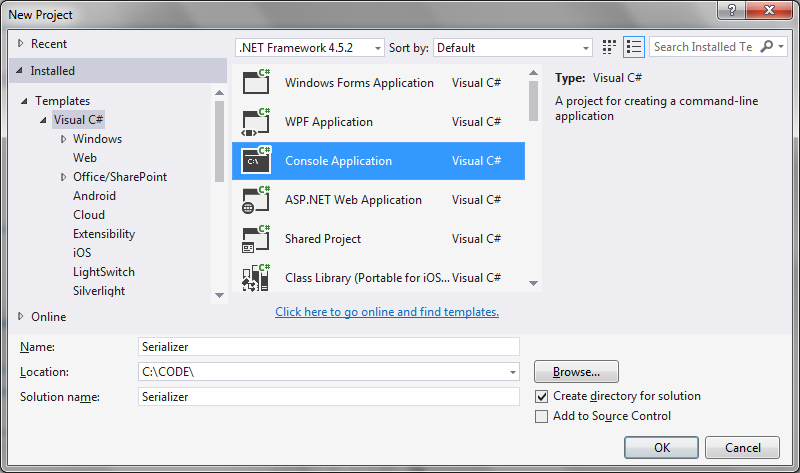This screenshot has height=473, width=800.
Task: Expand the Office/SharePoint node arrow
Action: 63,177
